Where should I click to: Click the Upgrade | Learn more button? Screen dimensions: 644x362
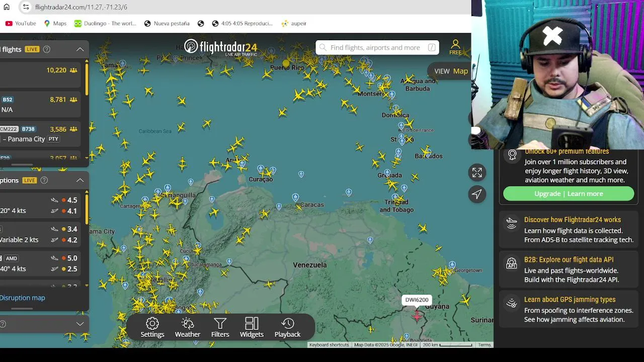(x=569, y=194)
